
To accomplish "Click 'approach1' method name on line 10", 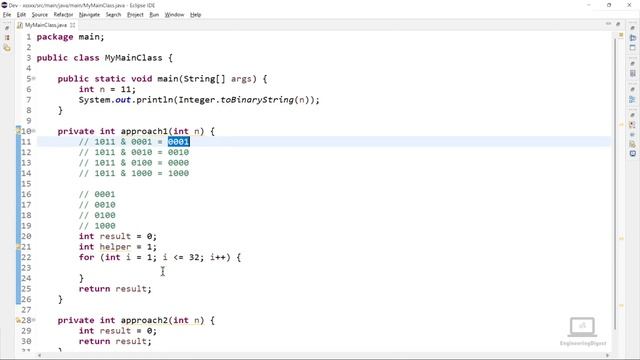I will pos(144,131).
